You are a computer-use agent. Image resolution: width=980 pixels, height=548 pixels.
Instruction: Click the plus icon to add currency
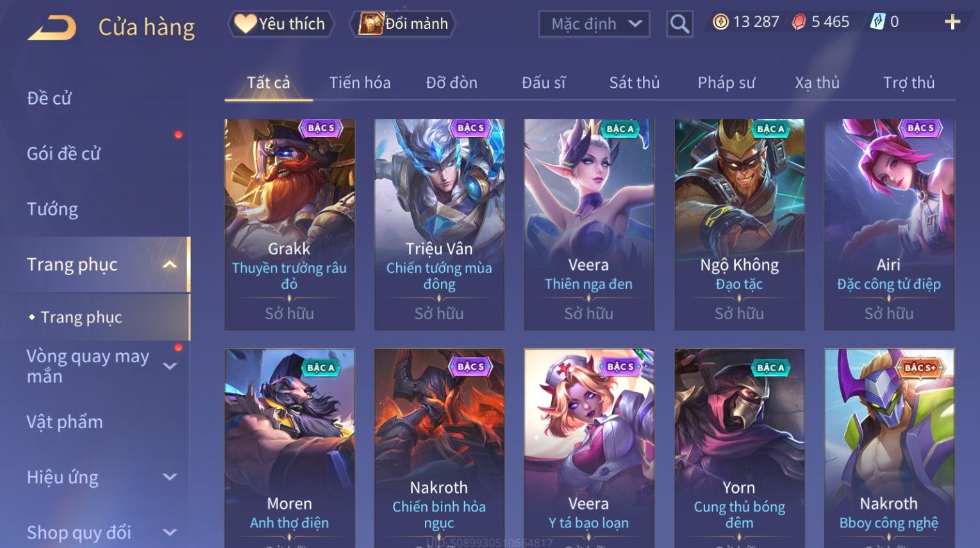coord(952,22)
